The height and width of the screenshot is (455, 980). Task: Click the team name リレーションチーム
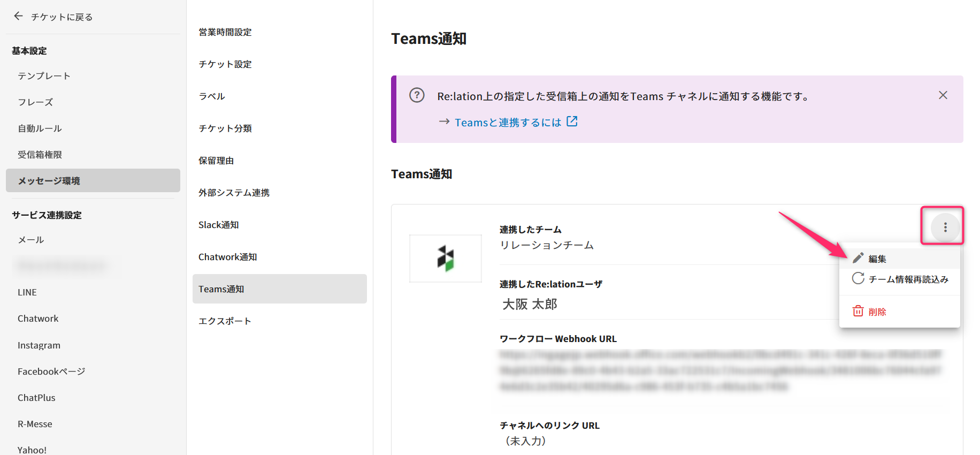click(x=547, y=245)
